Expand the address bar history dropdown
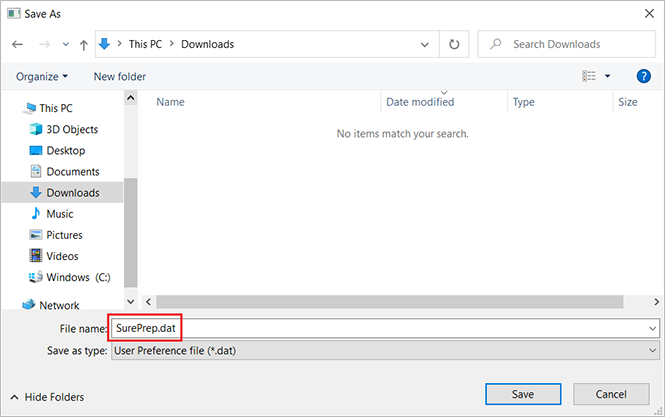Image resolution: width=665 pixels, height=417 pixels. [x=425, y=44]
